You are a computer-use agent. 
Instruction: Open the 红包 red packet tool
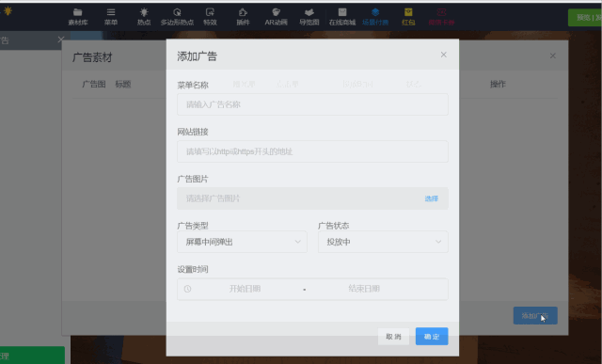pos(408,17)
